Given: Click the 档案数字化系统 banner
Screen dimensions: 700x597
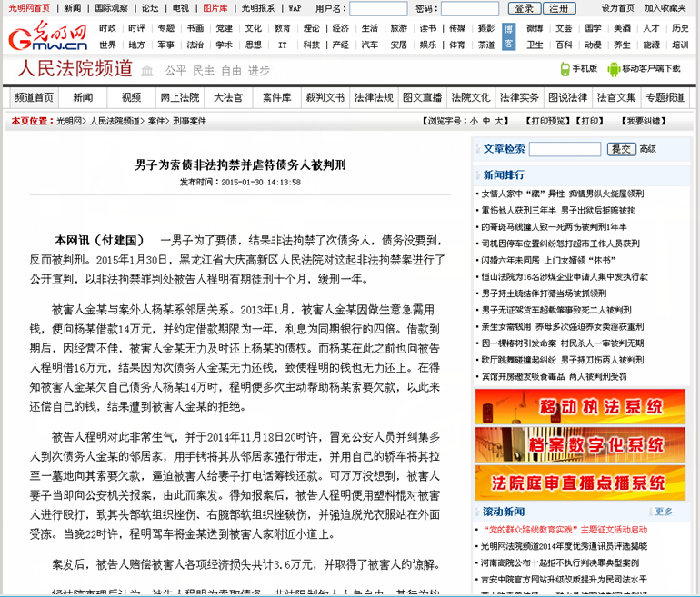Looking at the screenshot, I should [x=580, y=445].
